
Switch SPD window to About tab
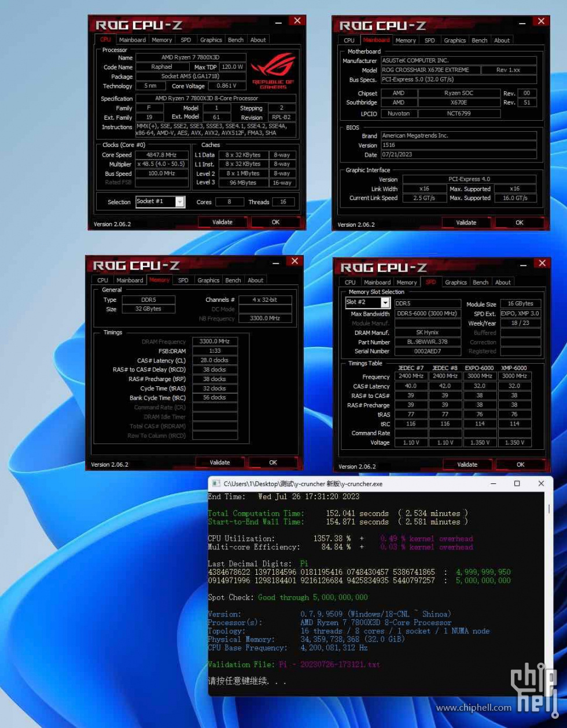click(503, 282)
